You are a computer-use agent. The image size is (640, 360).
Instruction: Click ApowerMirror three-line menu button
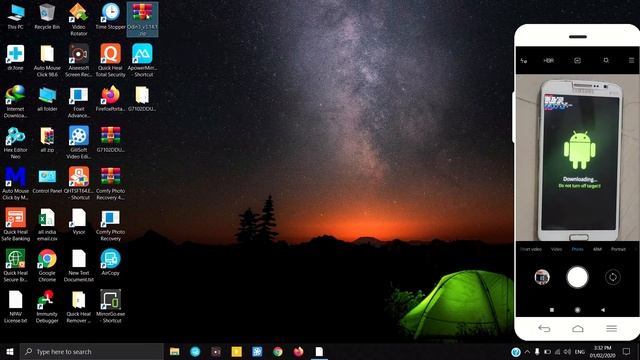[x=611, y=329]
